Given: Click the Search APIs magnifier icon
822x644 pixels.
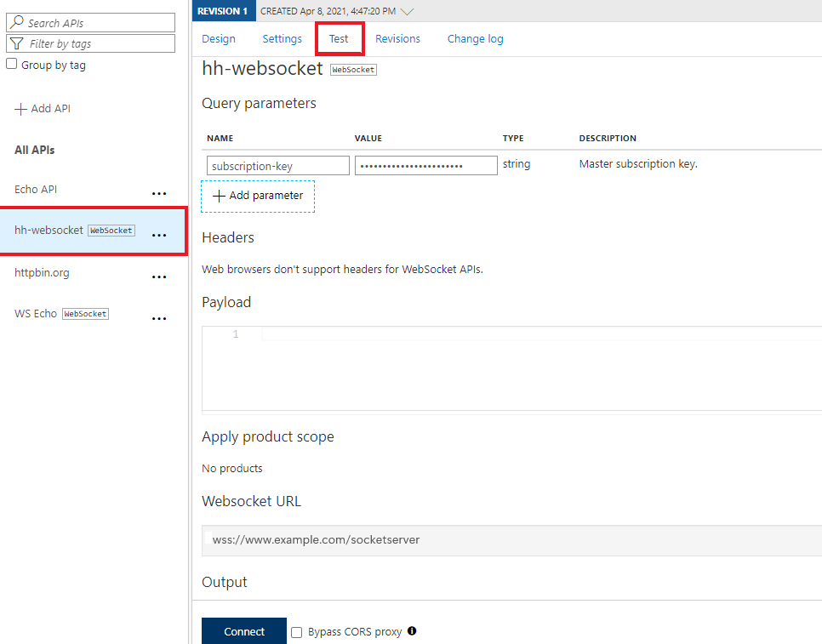Looking at the screenshot, I should 15,22.
